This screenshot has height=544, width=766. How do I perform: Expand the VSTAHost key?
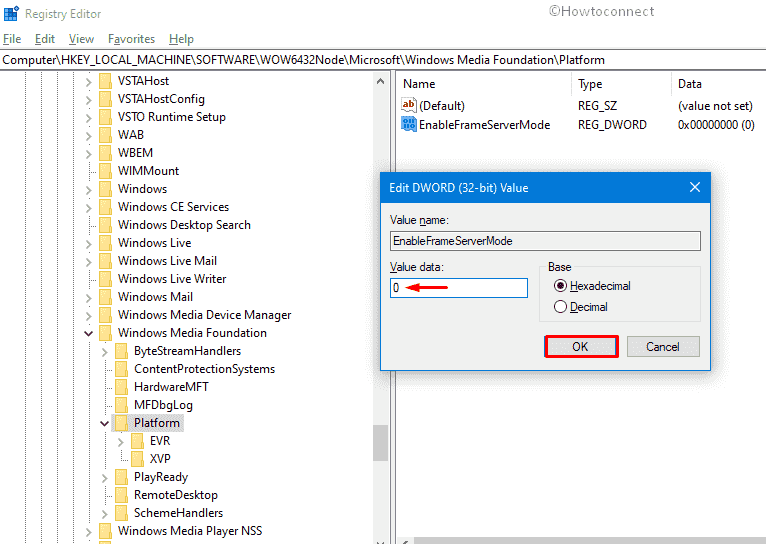pos(88,82)
